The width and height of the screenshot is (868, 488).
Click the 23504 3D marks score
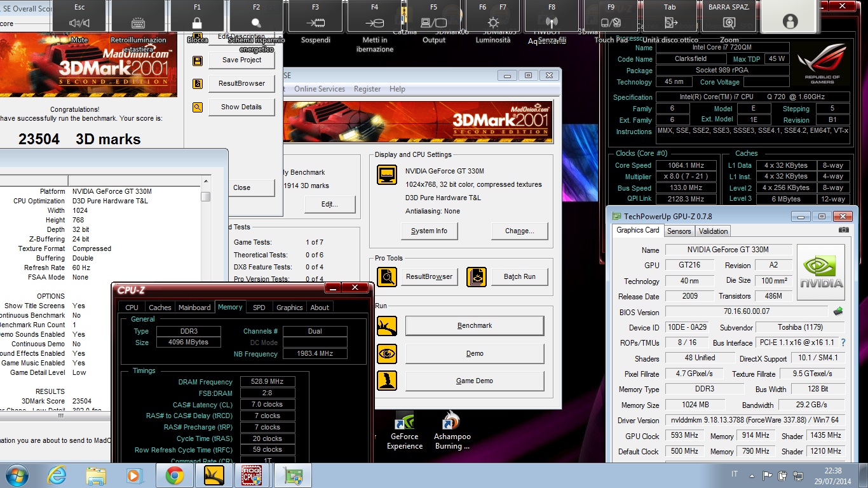point(79,139)
